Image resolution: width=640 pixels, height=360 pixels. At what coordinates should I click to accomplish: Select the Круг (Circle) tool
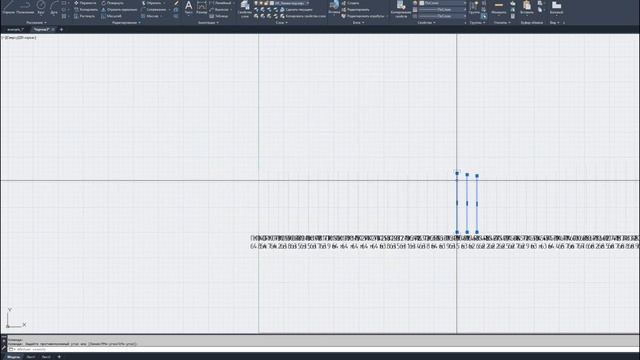pyautogui.click(x=41, y=7)
